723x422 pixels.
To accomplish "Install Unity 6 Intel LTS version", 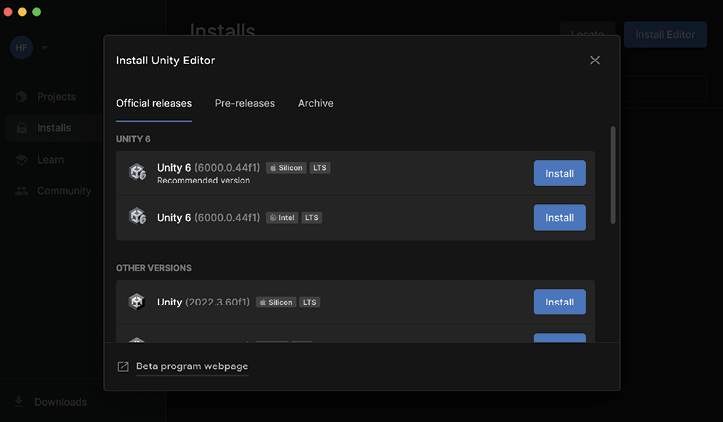I will [x=560, y=217].
